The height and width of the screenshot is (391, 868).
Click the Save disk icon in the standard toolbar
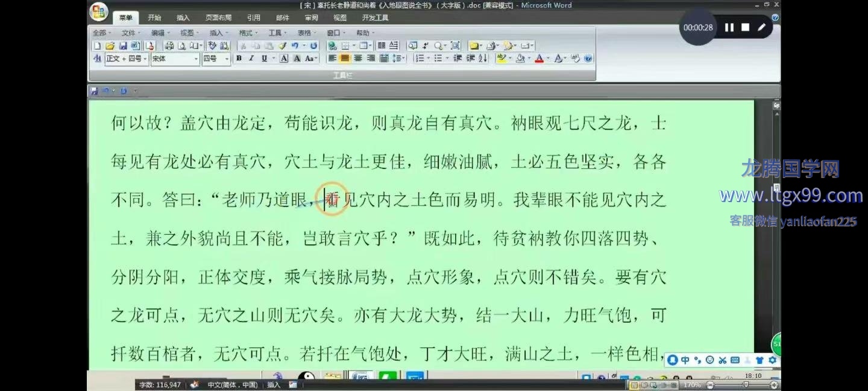pyautogui.click(x=123, y=46)
